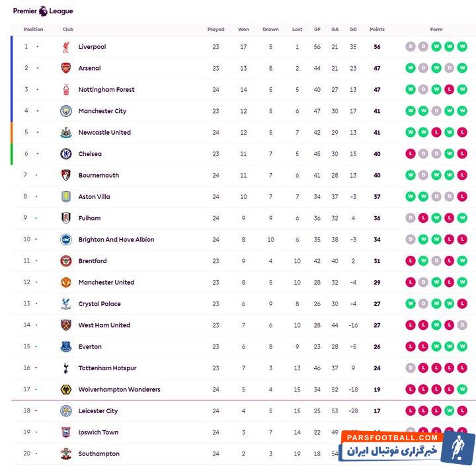Click the Tottenham Hotspur crest icon
The image size is (476, 466).
[65, 368]
